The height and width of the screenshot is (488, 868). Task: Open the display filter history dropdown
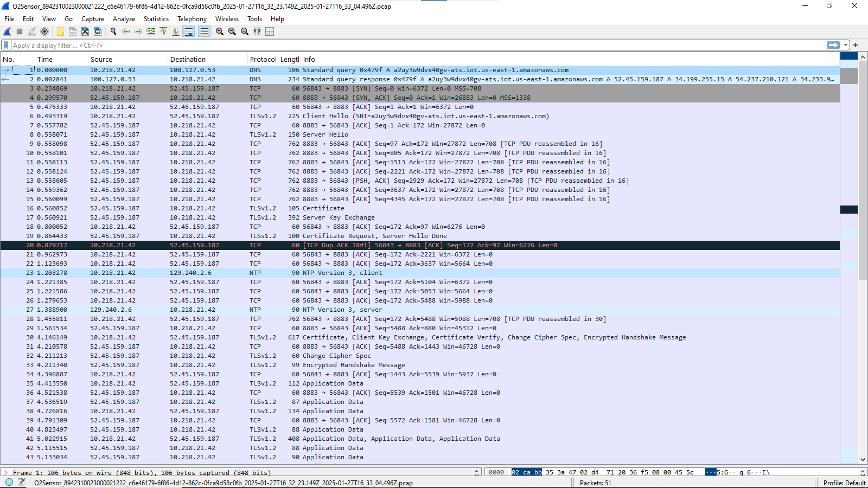pos(846,45)
